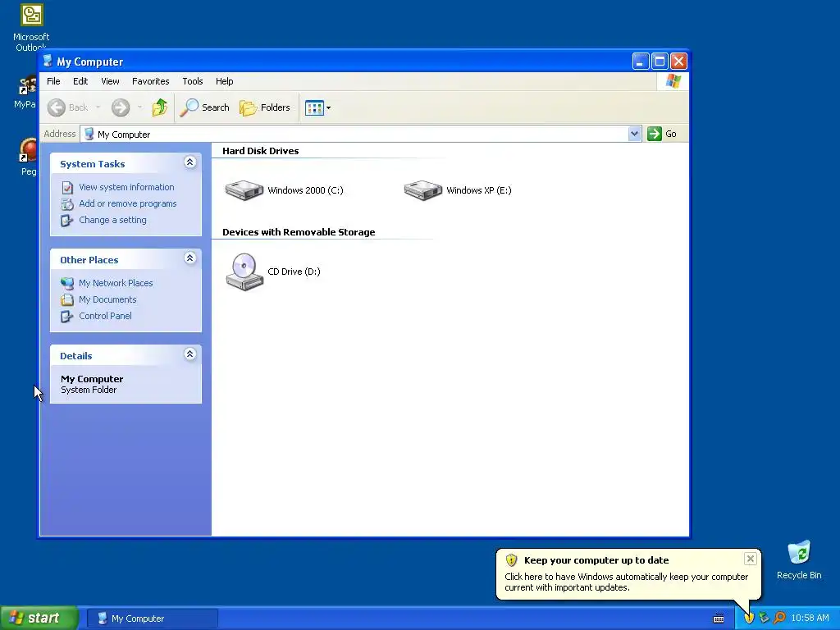Click the Forward arrow button
This screenshot has width=840, height=630.
121,107
